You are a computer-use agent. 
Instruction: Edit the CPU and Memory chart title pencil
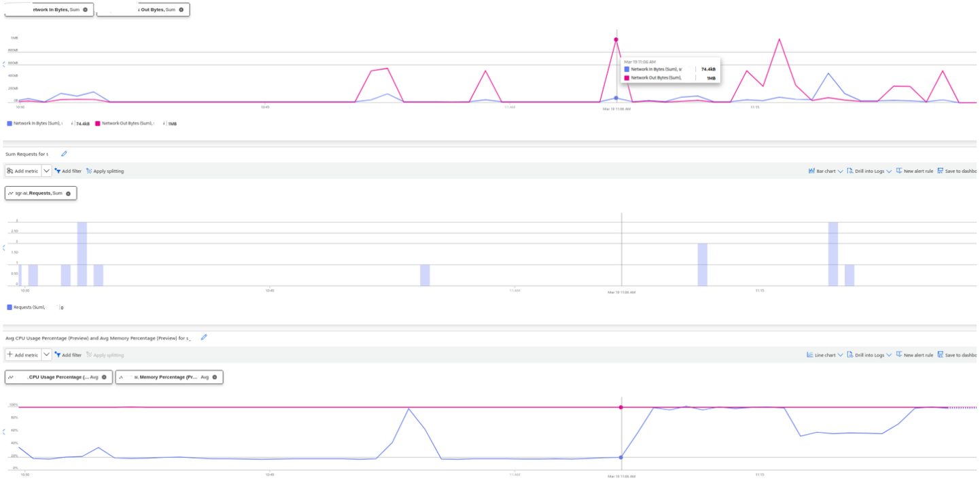pyautogui.click(x=203, y=337)
